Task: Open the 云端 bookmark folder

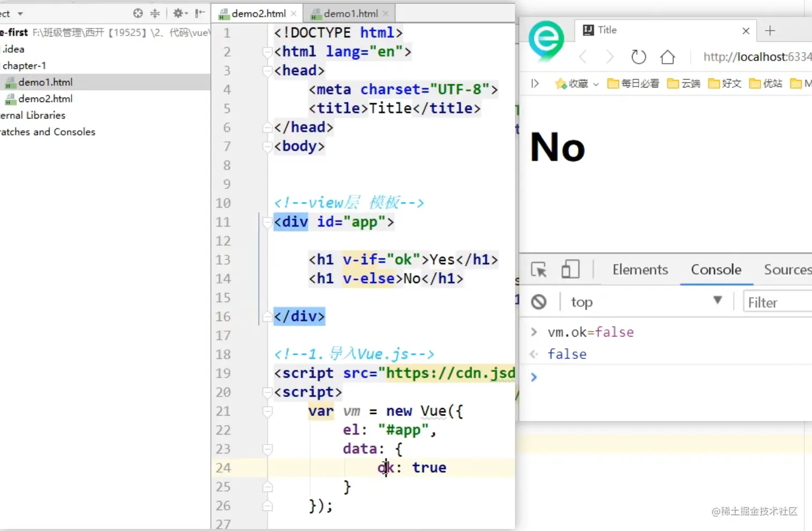Action: (684, 83)
